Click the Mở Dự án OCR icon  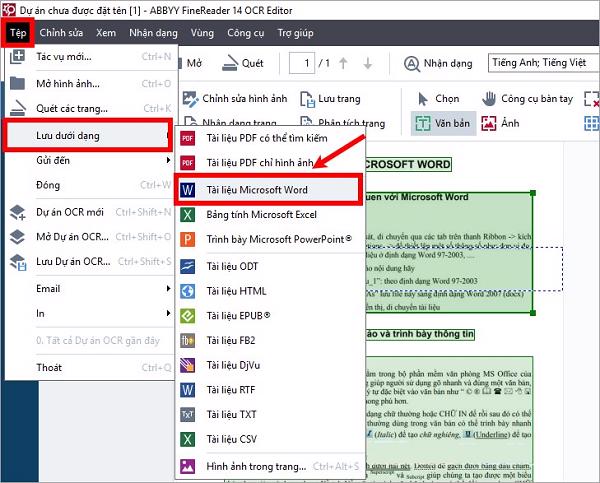pos(17,237)
